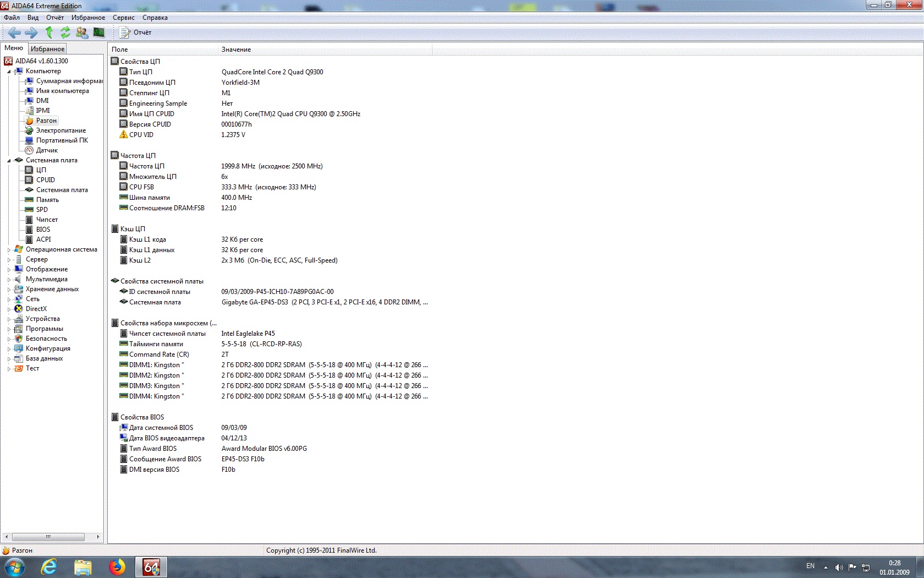Go forward with the right arrow toolbar button
This screenshot has height=578, width=924.
click(x=31, y=32)
